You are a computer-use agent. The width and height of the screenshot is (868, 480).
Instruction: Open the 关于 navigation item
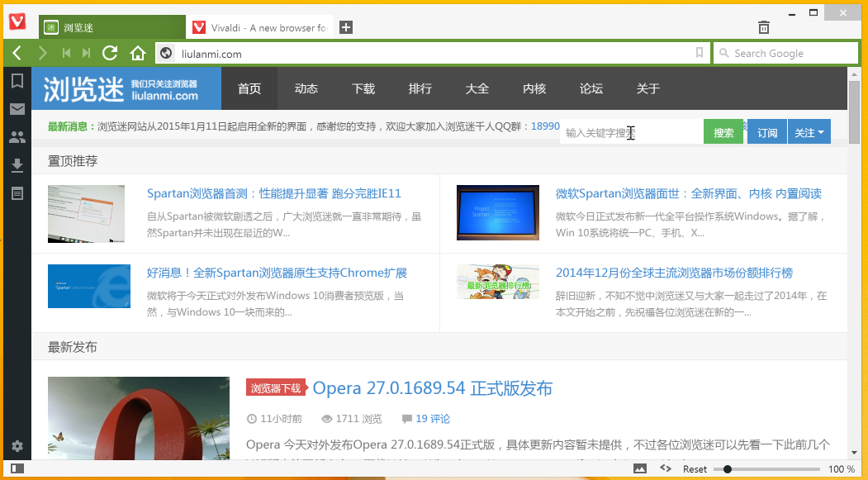(x=647, y=88)
